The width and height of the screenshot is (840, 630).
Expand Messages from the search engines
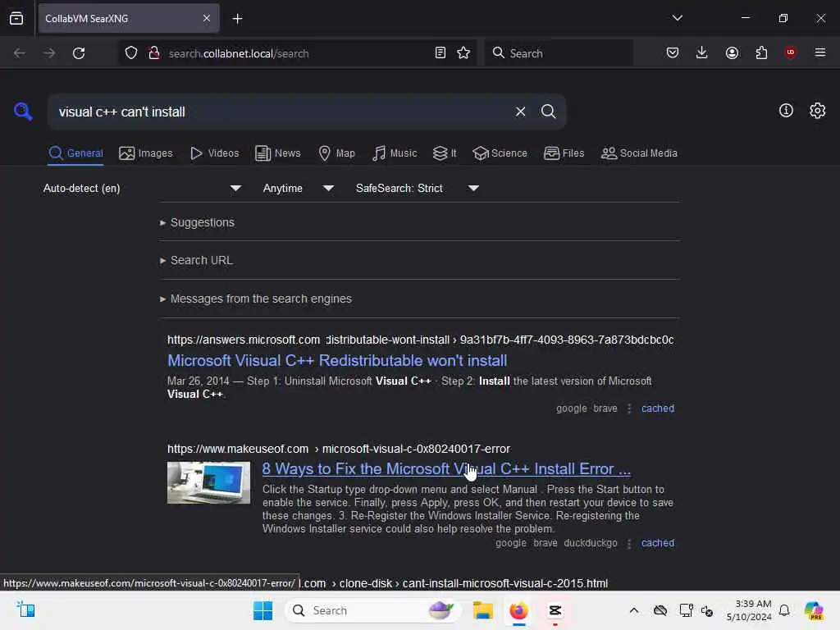pyautogui.click(x=256, y=299)
